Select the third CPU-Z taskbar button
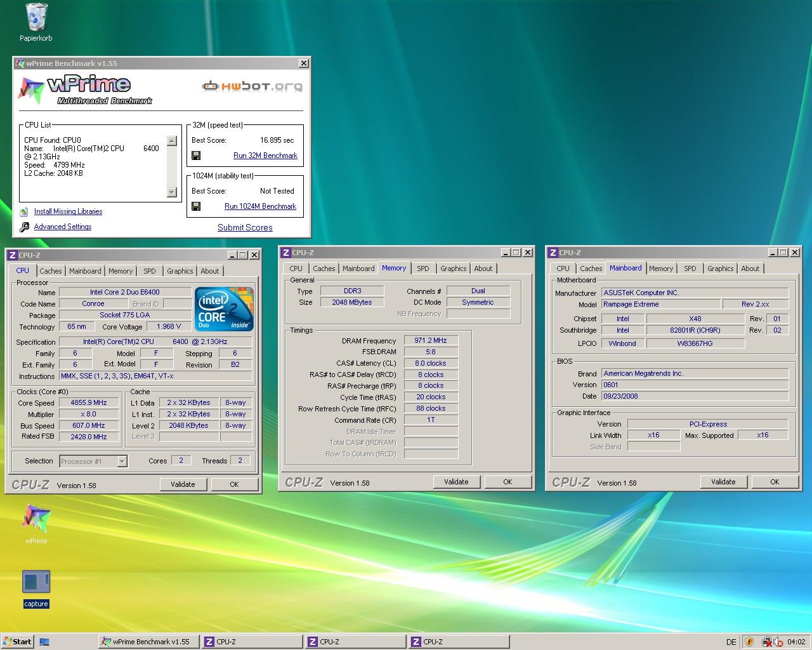The width and height of the screenshot is (812, 650). click(459, 642)
